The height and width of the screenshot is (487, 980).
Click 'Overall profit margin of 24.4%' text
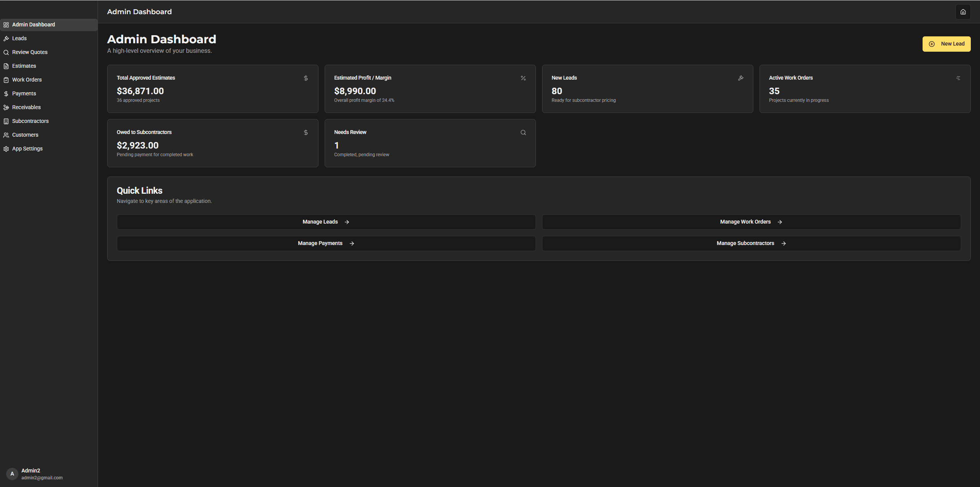(364, 100)
